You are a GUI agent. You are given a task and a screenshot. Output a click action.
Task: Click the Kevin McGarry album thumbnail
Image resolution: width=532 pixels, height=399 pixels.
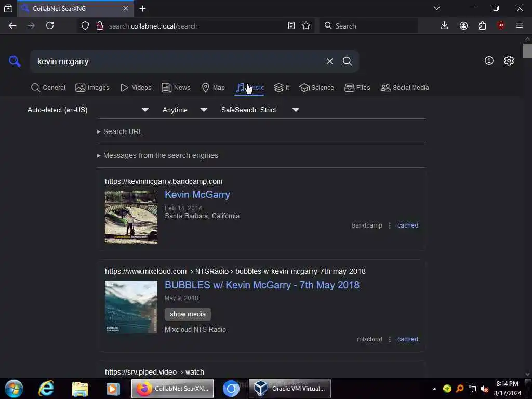point(131,217)
